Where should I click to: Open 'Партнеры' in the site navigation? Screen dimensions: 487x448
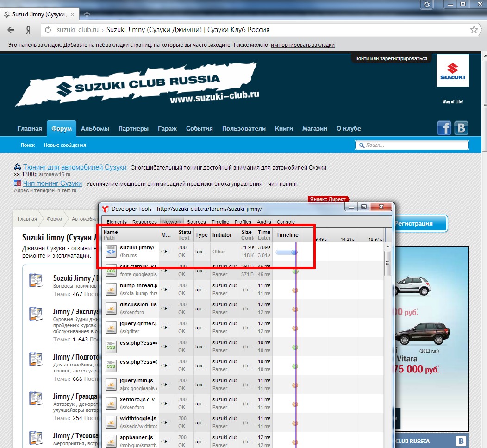[x=133, y=128]
